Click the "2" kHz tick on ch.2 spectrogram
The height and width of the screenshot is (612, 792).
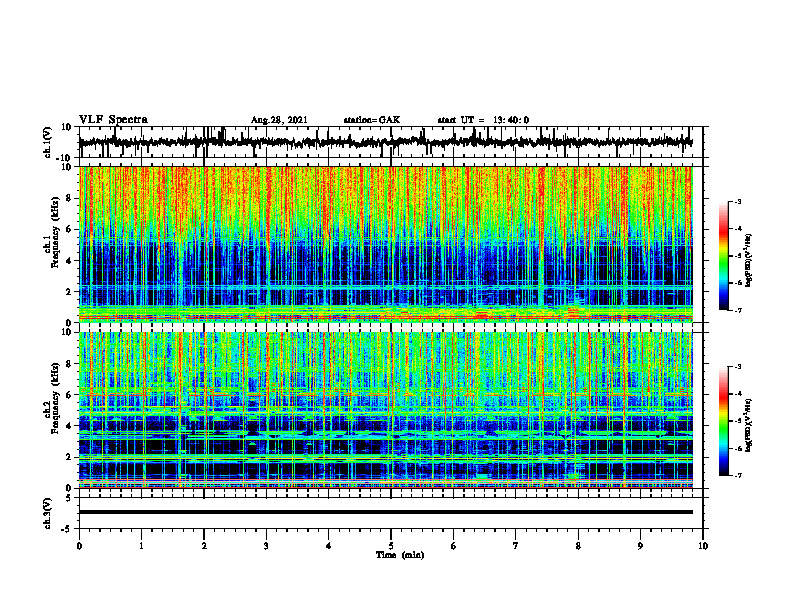point(70,457)
